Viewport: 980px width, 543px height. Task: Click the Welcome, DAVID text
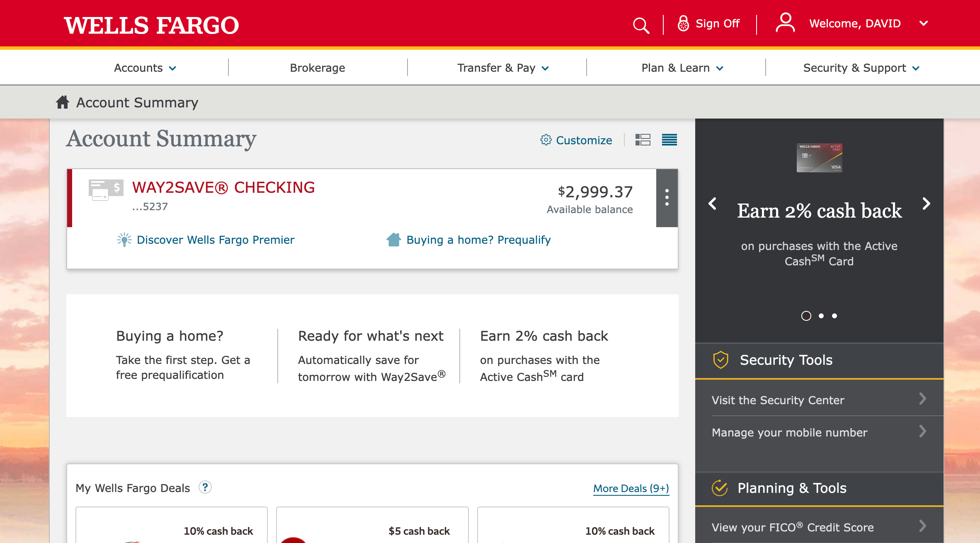pos(855,24)
